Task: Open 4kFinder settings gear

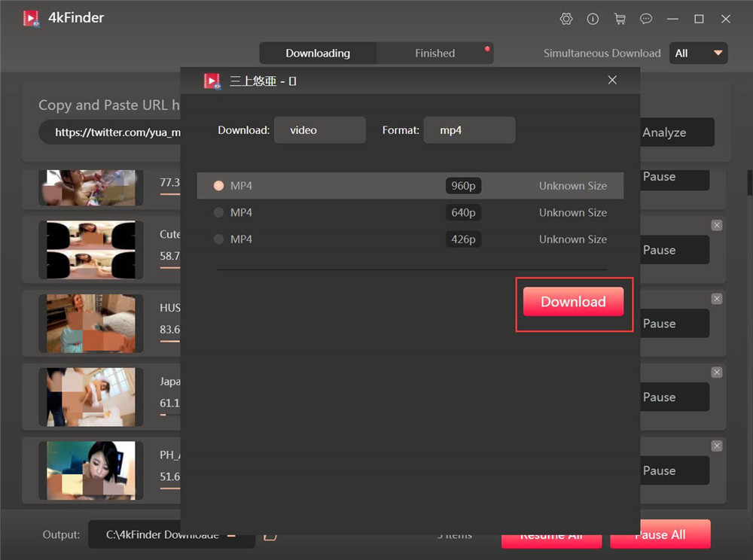Action: tap(566, 19)
